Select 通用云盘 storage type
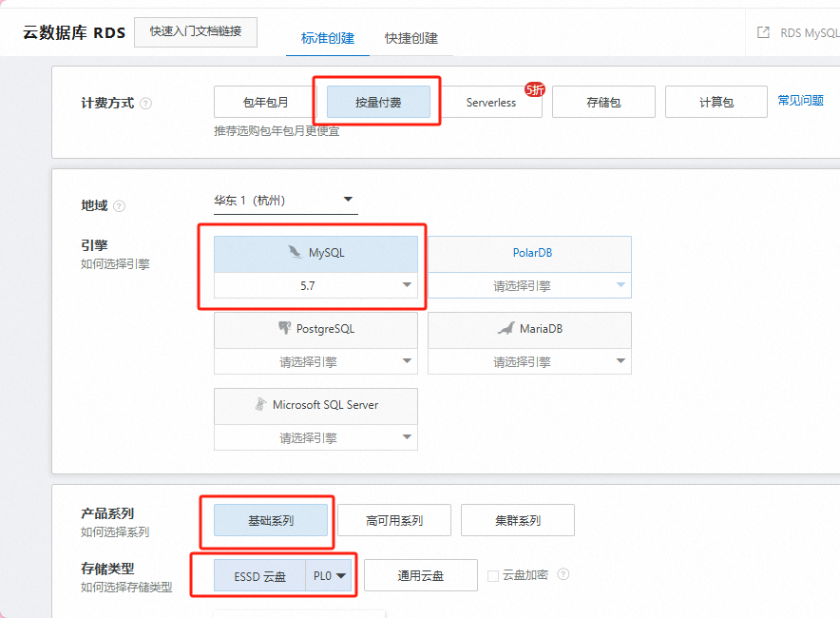Viewport: 840px width, 618px height. tap(421, 575)
